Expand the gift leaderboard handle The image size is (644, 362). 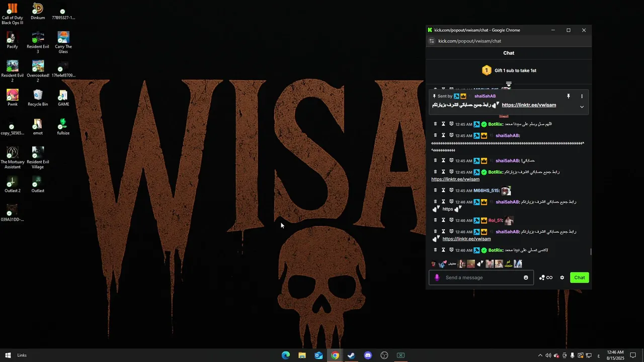[x=509, y=84]
